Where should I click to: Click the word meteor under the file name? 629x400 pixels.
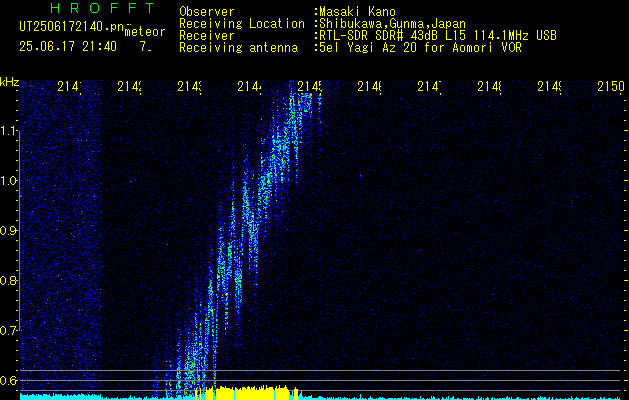tap(145, 32)
